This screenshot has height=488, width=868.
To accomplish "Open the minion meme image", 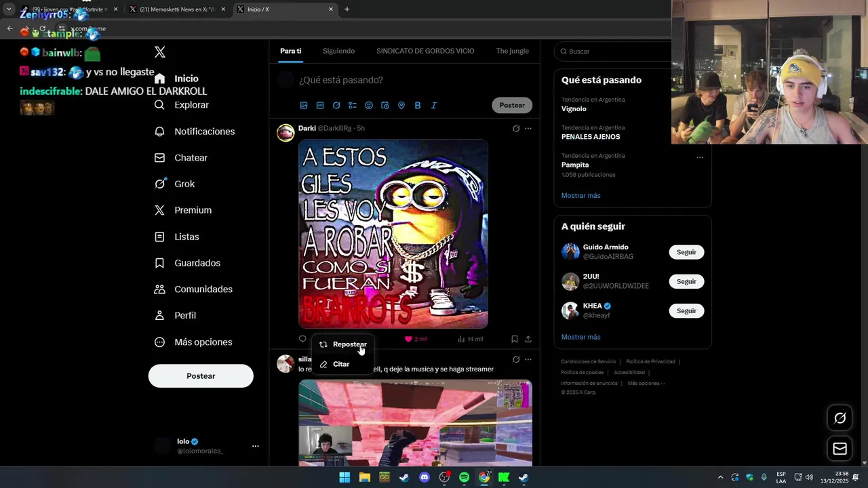I will (393, 234).
